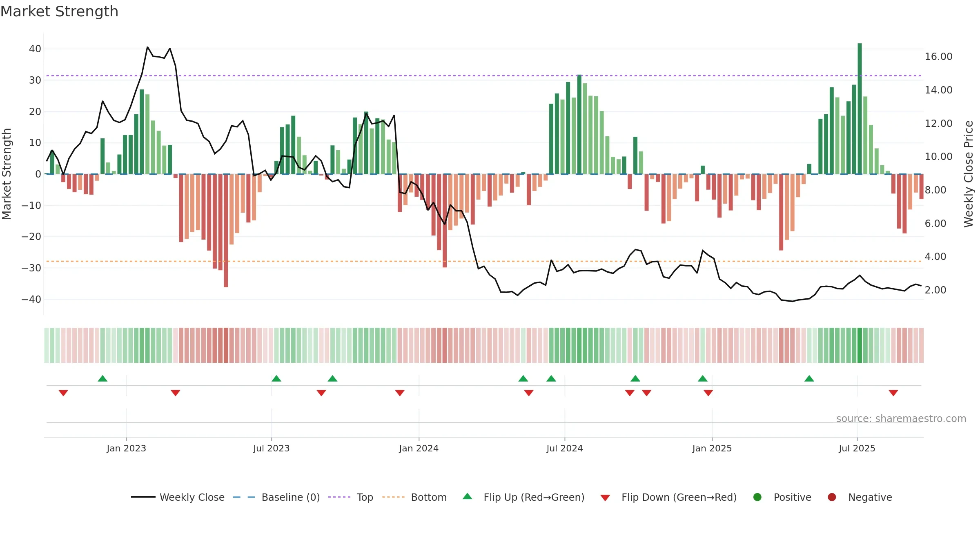Click the red Negative legend circle

(832, 497)
